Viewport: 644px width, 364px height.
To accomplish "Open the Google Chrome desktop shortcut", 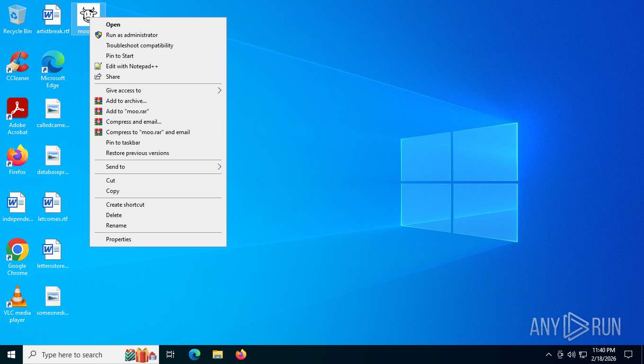I will tap(18, 257).
